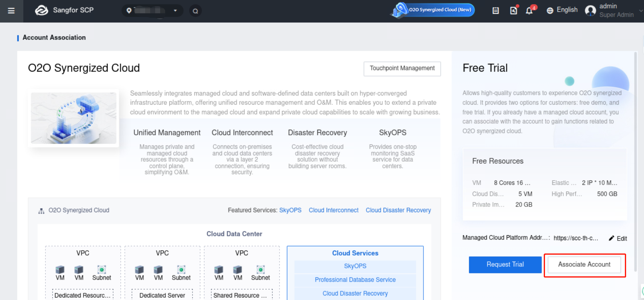Click the Free Trial heading
This screenshot has width=644, height=300.
coord(485,68)
